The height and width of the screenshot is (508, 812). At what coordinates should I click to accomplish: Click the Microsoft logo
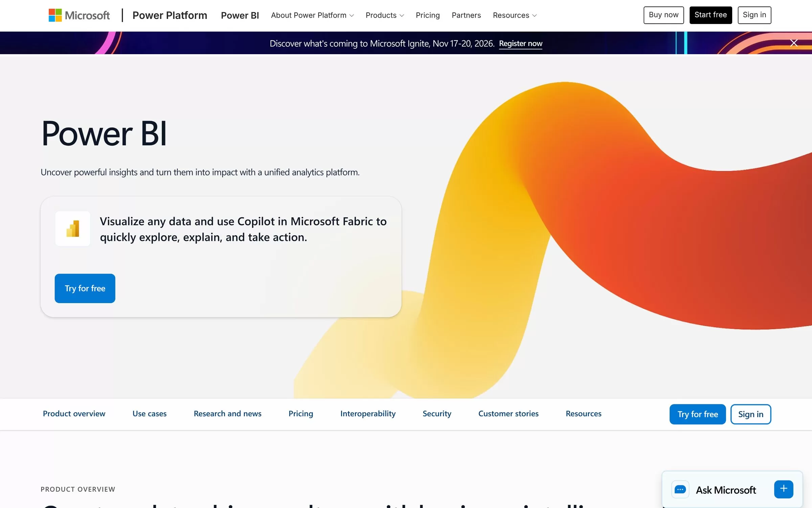tap(79, 15)
